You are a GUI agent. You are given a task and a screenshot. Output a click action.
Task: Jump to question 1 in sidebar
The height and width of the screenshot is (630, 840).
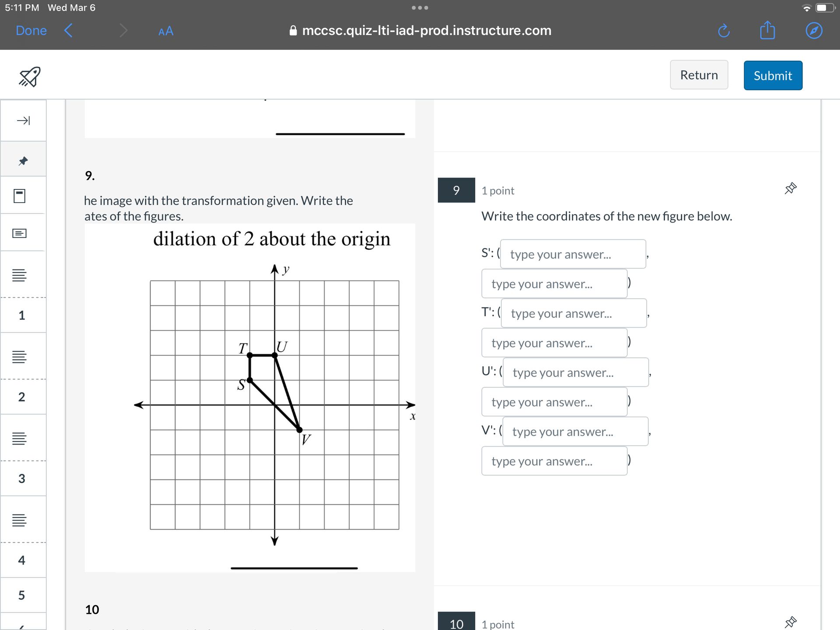coord(22,315)
